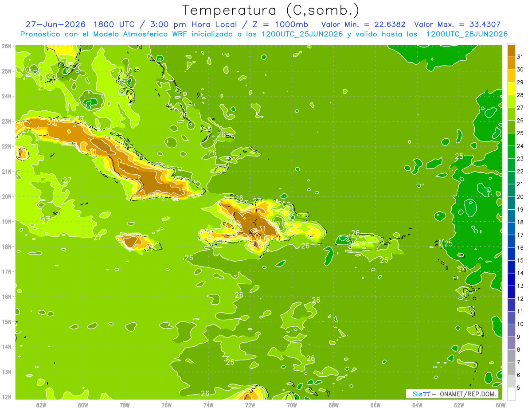This screenshot has width=532, height=411.
Task: Click the yellow legend swatch between 28 and 29
Action: tap(511, 89)
